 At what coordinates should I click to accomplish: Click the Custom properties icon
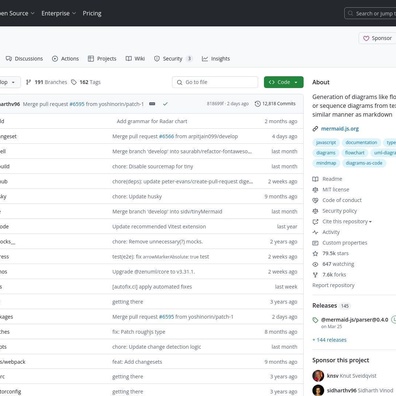[x=315, y=243]
